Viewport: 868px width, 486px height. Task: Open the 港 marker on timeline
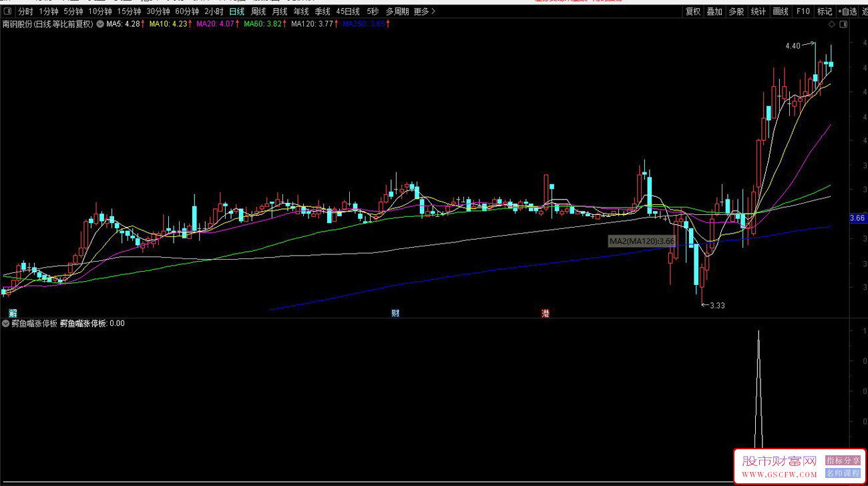546,313
